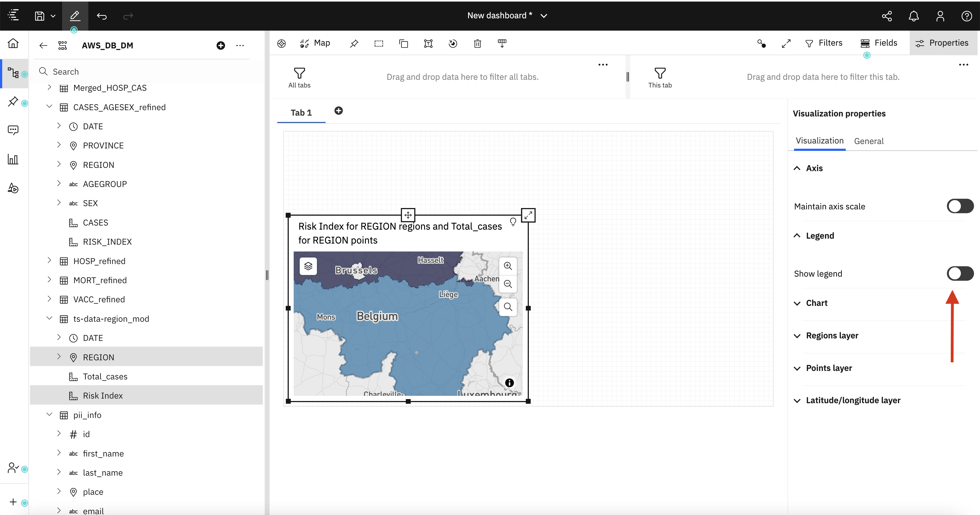Zoom in on the map
This screenshot has height=515, width=980.
[x=508, y=266]
